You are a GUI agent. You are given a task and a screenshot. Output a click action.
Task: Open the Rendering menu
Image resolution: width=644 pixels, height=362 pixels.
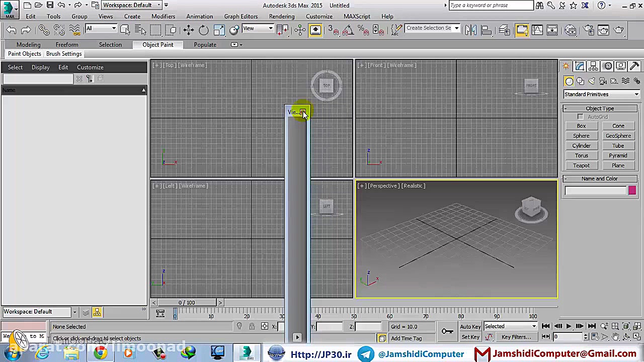tap(282, 16)
